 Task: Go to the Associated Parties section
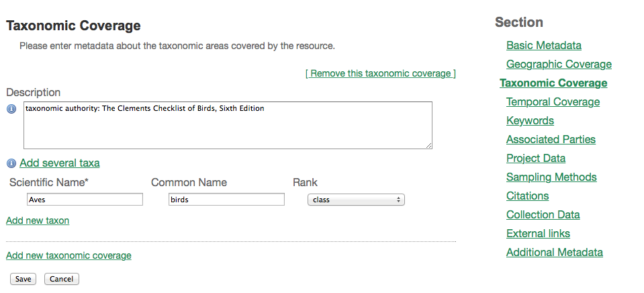coord(551,140)
